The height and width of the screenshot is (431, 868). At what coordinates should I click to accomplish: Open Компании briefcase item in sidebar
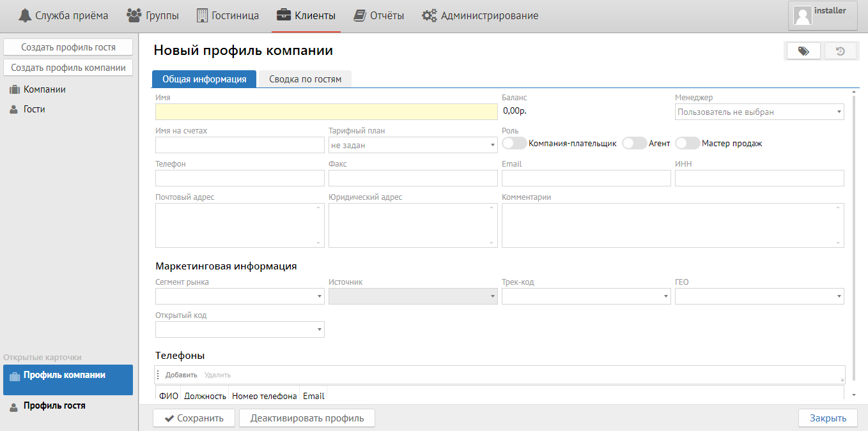tap(44, 89)
